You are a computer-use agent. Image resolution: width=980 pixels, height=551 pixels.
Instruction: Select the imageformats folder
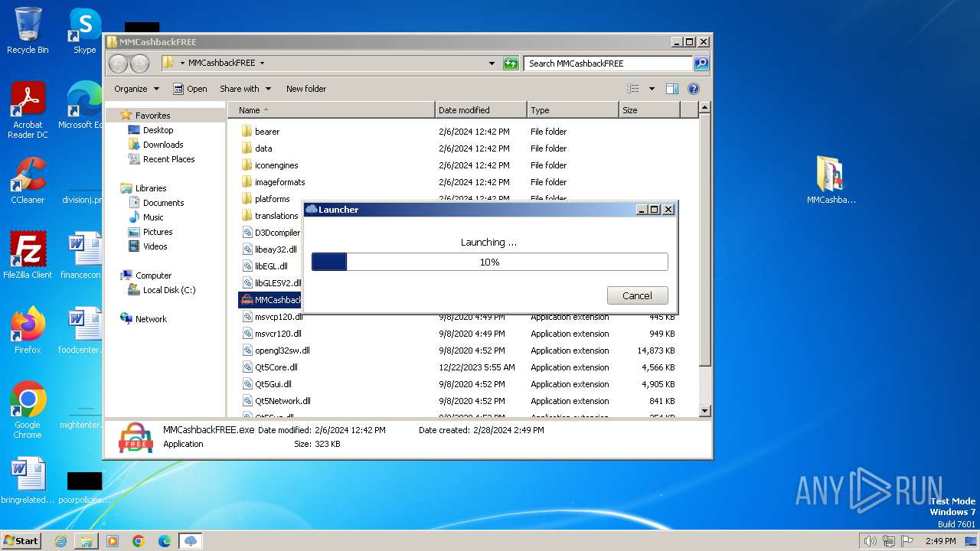[279, 182]
